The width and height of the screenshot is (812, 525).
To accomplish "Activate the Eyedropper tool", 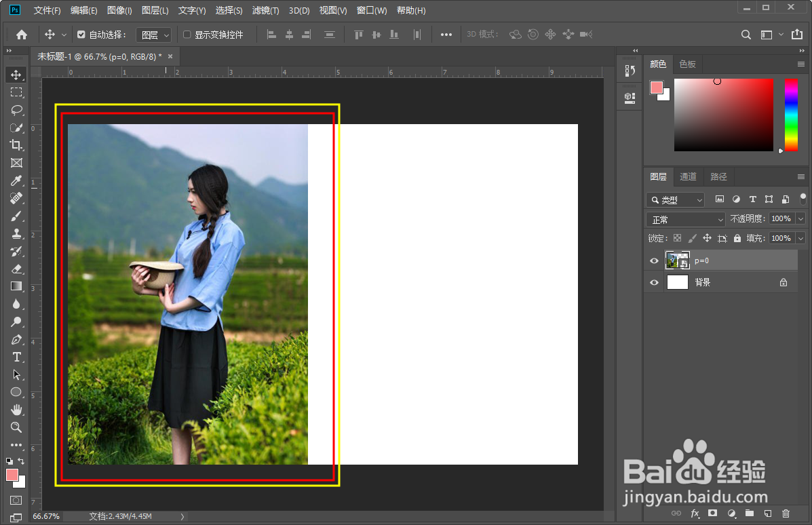I will [x=16, y=180].
